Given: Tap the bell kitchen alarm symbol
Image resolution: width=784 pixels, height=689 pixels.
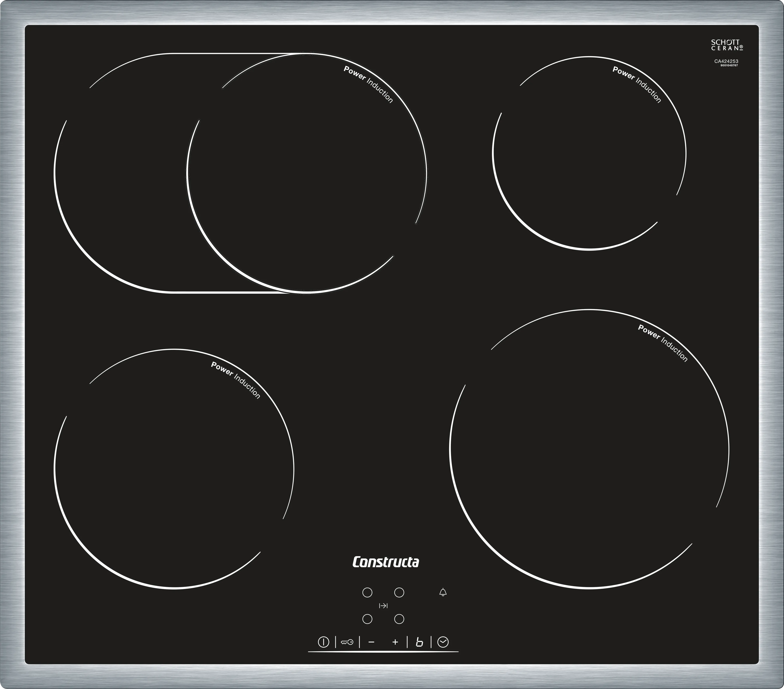Looking at the screenshot, I should point(443,592).
